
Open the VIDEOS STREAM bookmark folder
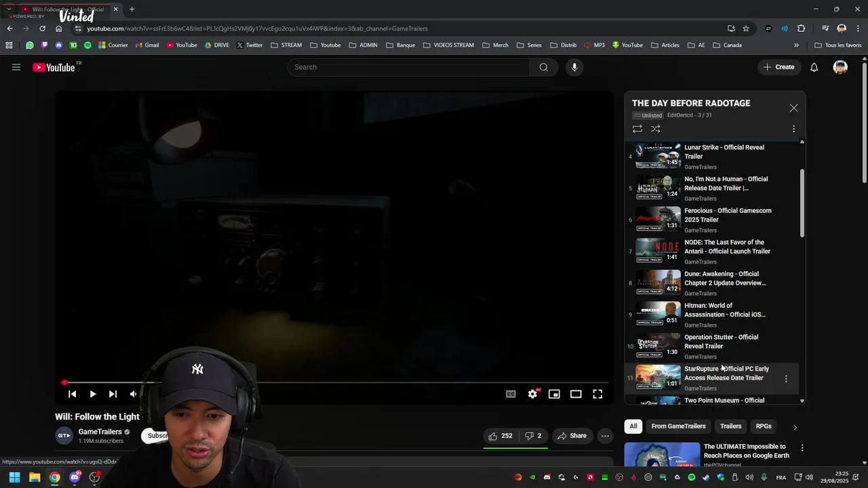tap(448, 45)
